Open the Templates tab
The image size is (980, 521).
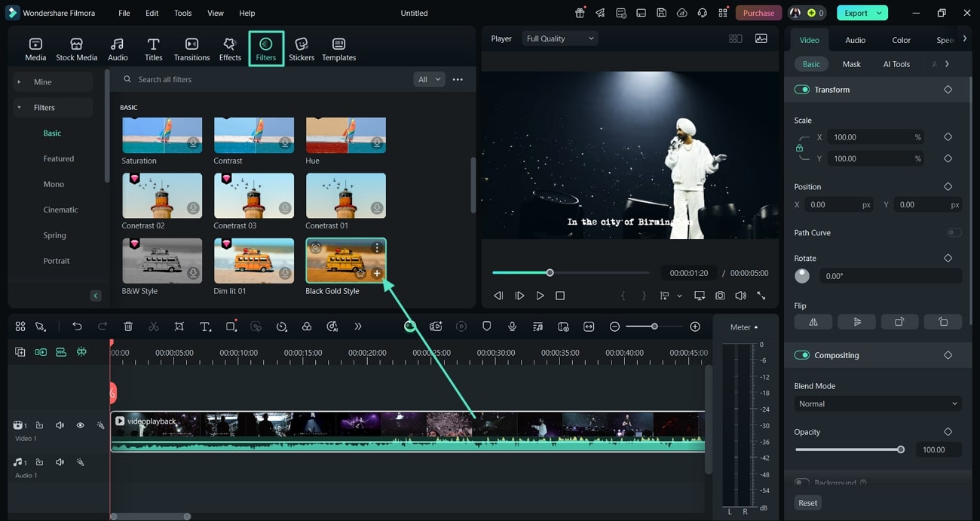(338, 49)
